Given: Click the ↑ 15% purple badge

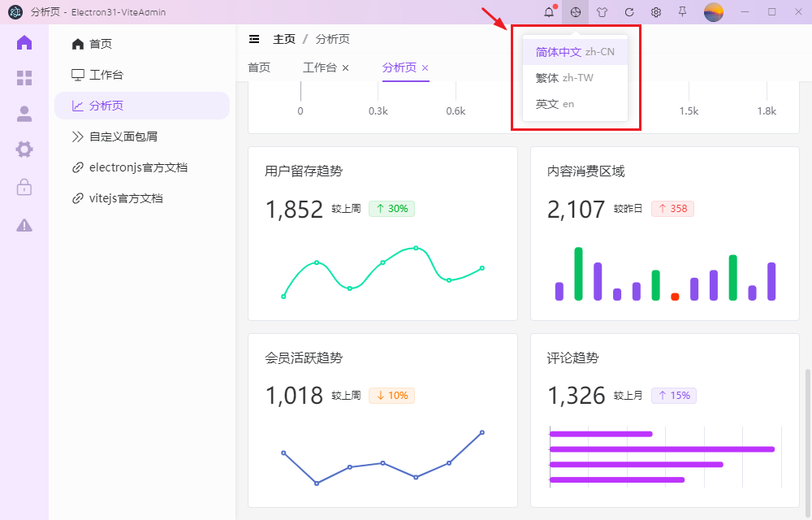Looking at the screenshot, I should point(674,395).
